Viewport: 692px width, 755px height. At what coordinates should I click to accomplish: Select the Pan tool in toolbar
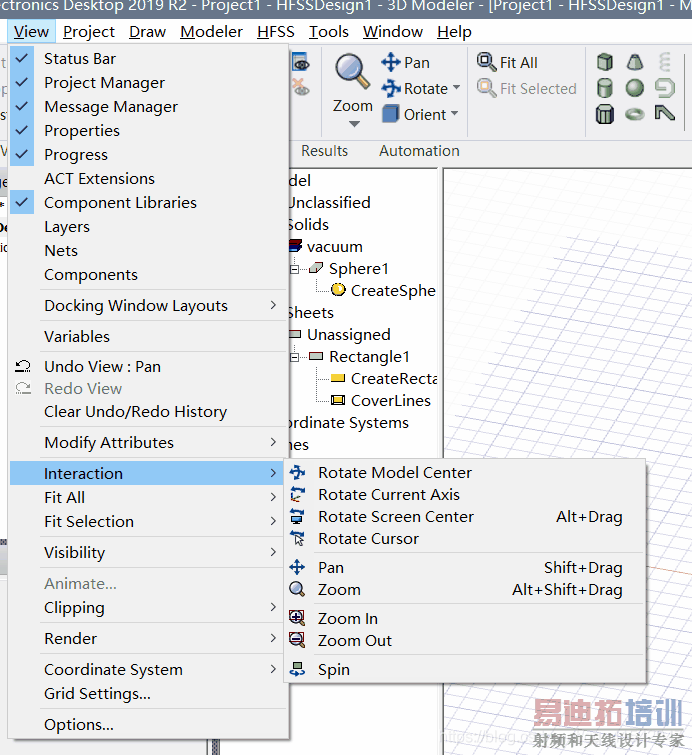[x=405, y=63]
